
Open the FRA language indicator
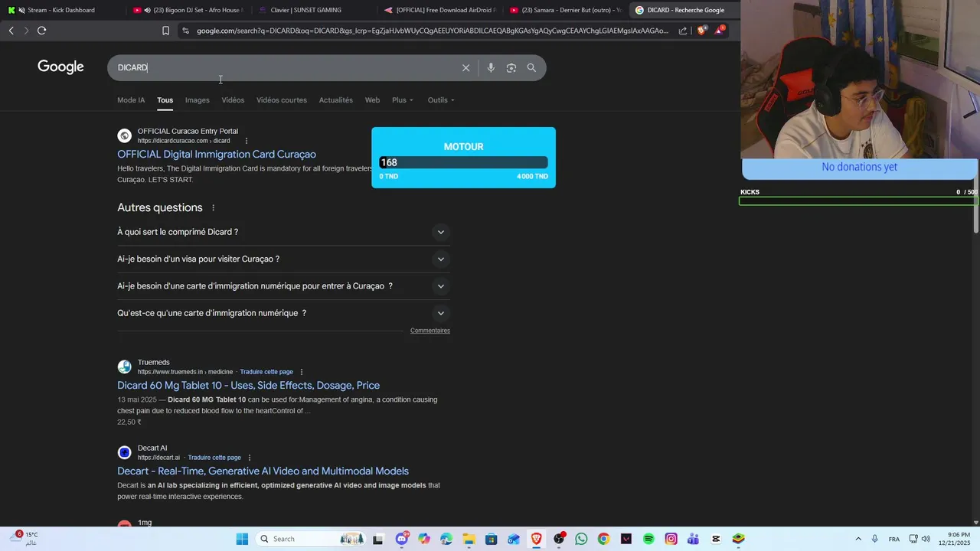pyautogui.click(x=893, y=539)
